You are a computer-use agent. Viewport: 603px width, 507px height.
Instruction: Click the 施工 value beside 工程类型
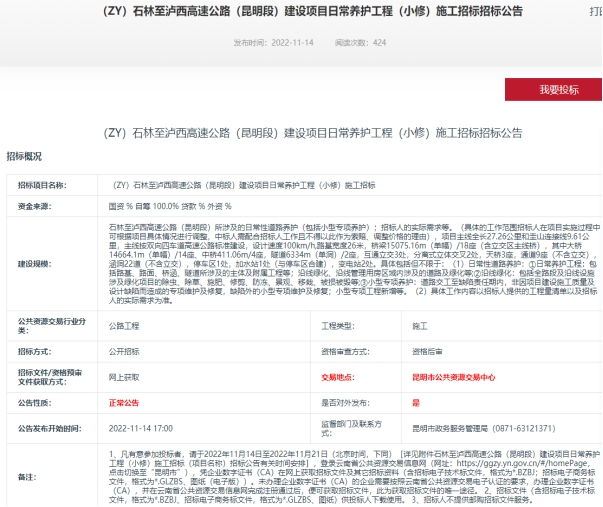pyautogui.click(x=419, y=326)
